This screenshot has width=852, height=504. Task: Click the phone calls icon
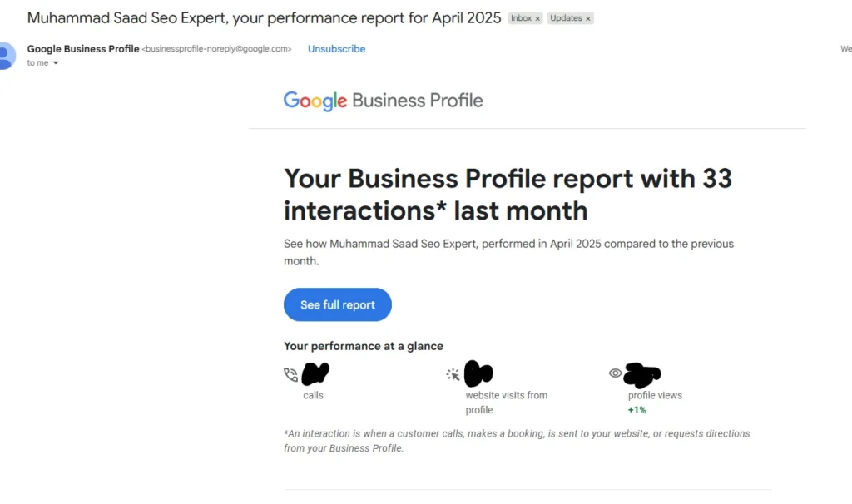point(290,374)
